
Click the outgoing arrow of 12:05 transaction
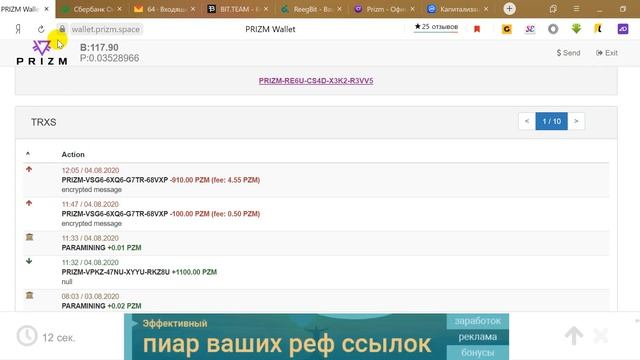coord(29,169)
